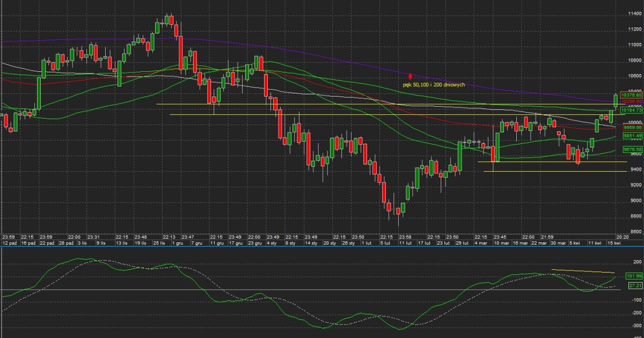
Task: Select the yellow trendline in oscillator panel
Action: [x=583, y=271]
